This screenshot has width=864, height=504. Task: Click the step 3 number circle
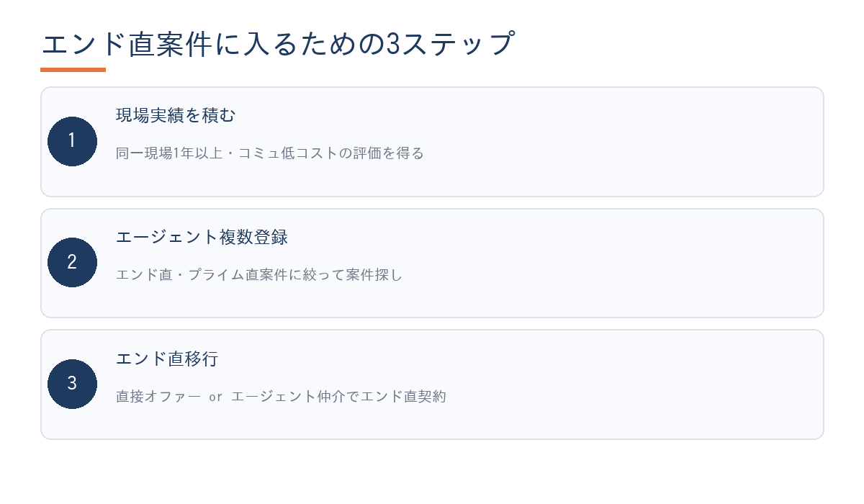coord(72,384)
